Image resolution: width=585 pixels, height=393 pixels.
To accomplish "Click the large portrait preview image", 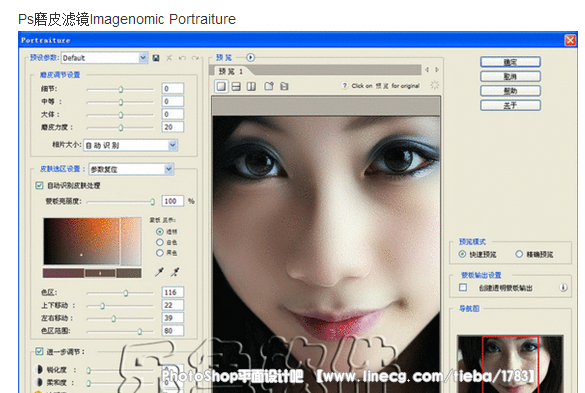I will 326,254.
